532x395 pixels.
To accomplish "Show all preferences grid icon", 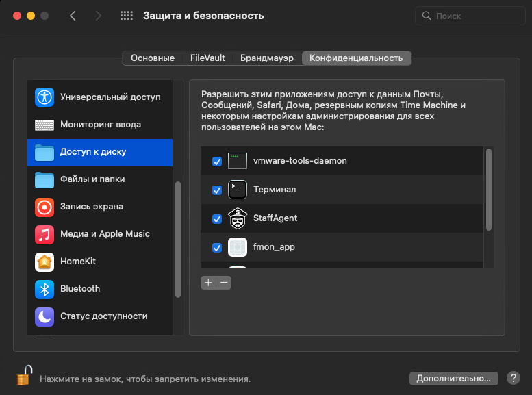I will coord(127,16).
